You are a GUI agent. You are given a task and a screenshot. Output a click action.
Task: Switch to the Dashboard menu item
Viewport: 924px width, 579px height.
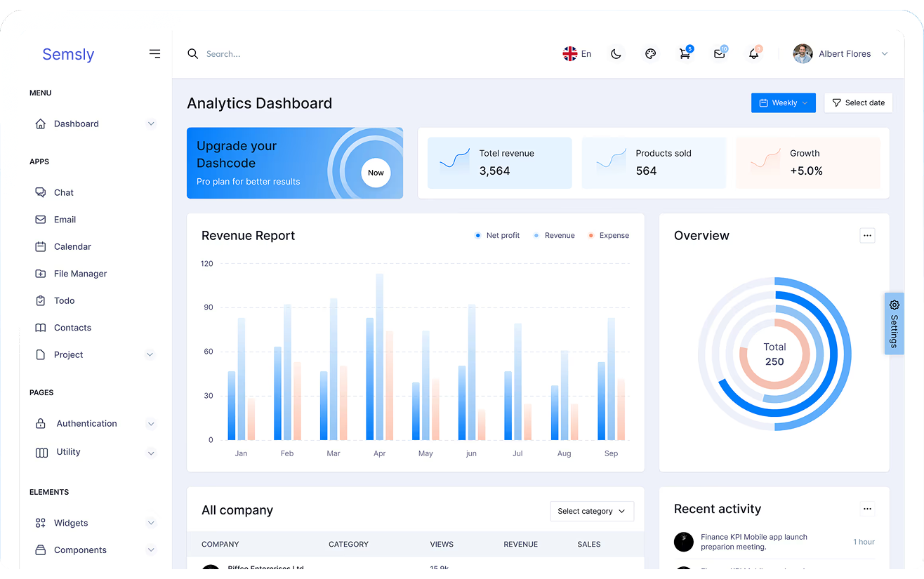point(76,124)
